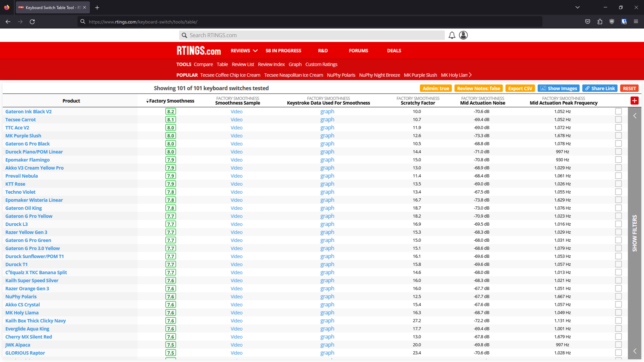Screen dimensions: 644x362
Task: Click the uBlock shield icon in toolbar
Action: tap(612, 22)
